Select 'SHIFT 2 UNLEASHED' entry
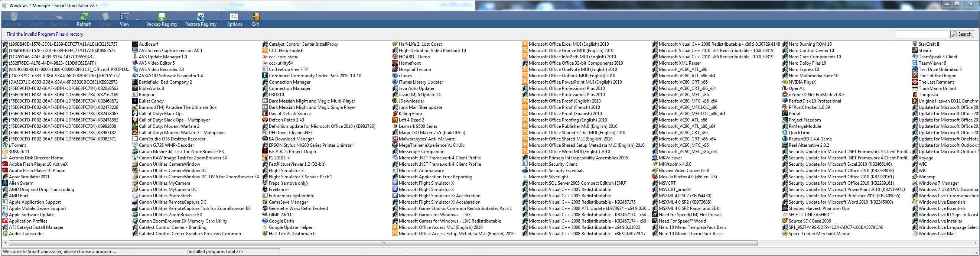Screen dimensions: 980x256 (807, 215)
